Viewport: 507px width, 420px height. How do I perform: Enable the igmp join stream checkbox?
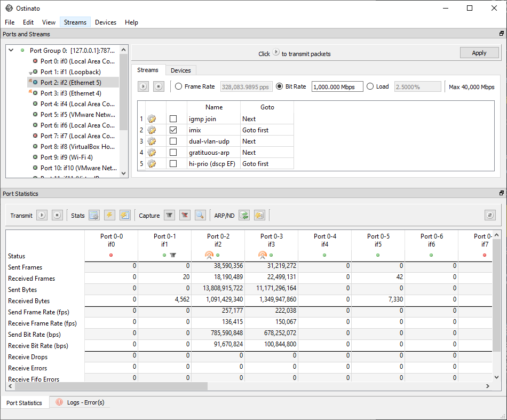[x=173, y=119]
